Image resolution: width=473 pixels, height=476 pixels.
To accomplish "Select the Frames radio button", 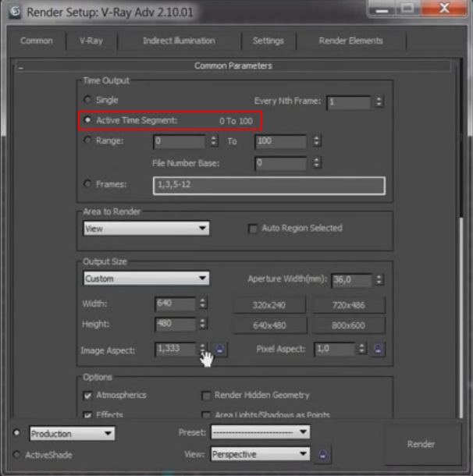I will tap(87, 184).
